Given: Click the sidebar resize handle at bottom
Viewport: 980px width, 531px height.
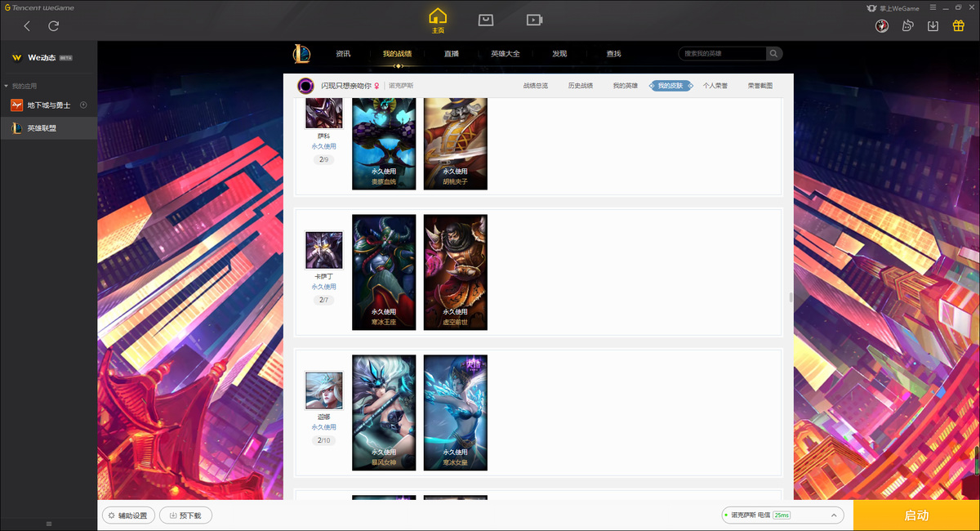Looking at the screenshot, I should tap(48, 524).
